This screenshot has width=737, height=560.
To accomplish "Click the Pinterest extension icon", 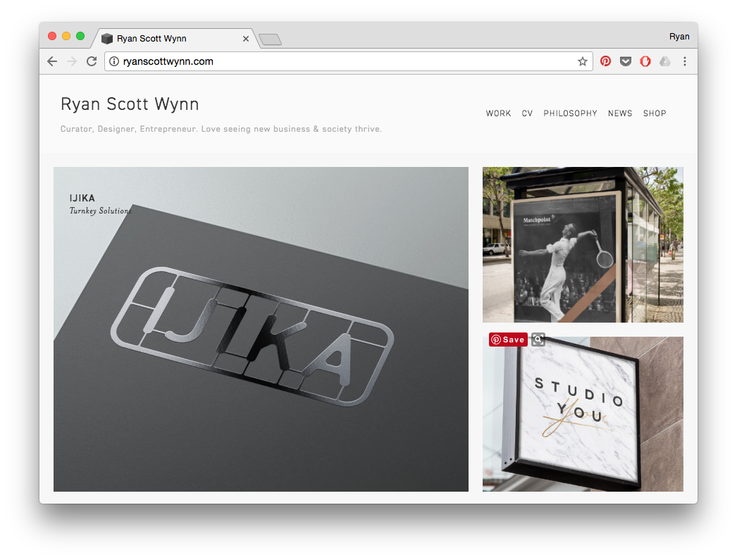I will (x=605, y=61).
